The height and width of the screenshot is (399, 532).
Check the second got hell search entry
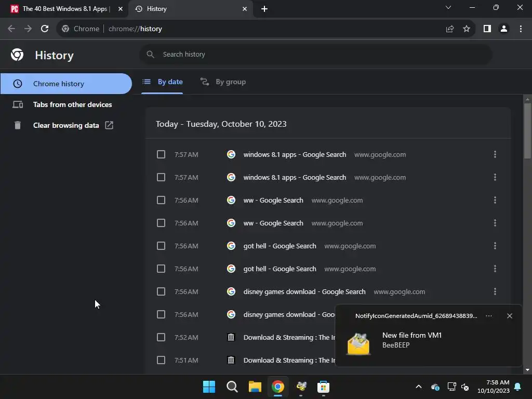pyautogui.click(x=161, y=269)
